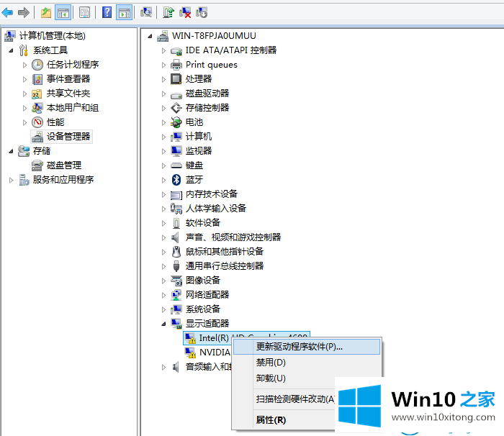This screenshot has height=436, width=504.
Task: Click the 电池 battery icon
Action: (176, 122)
